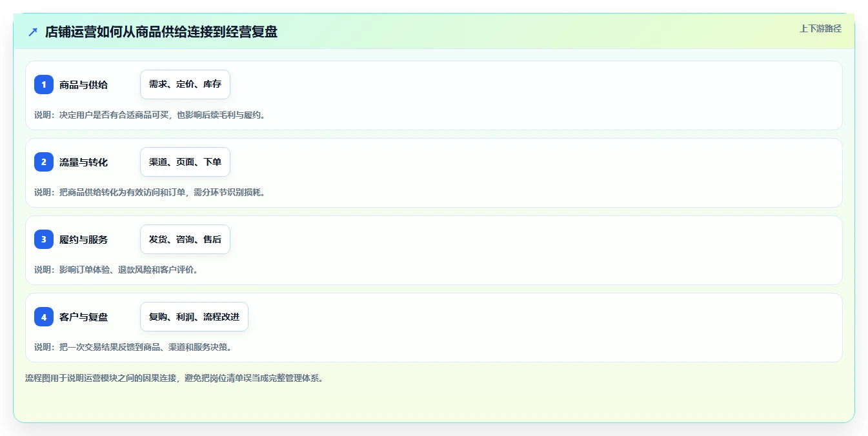
Task: Click the number 1 step badge
Action: click(44, 84)
